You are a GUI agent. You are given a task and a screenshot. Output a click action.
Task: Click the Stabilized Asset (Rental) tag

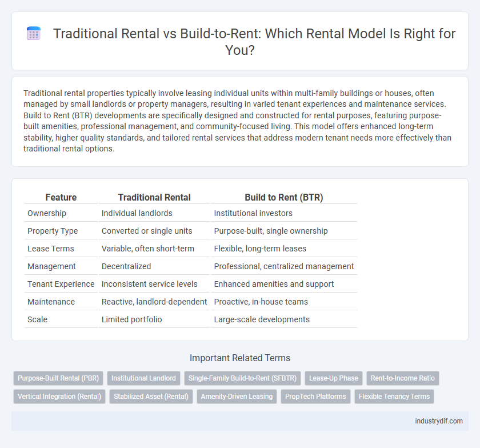(x=151, y=396)
